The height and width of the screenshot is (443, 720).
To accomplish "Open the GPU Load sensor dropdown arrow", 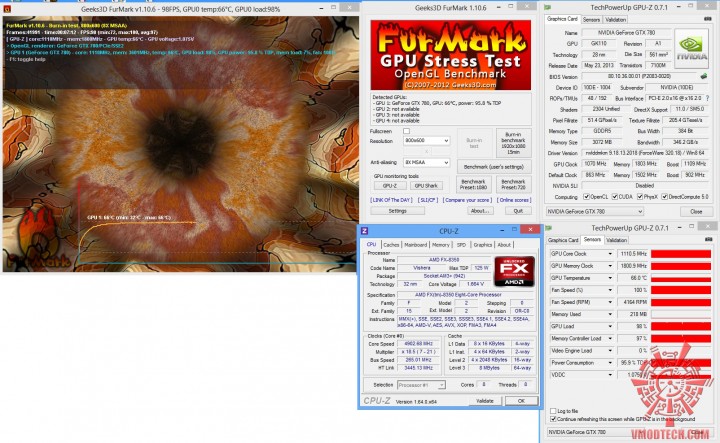I will (610, 326).
